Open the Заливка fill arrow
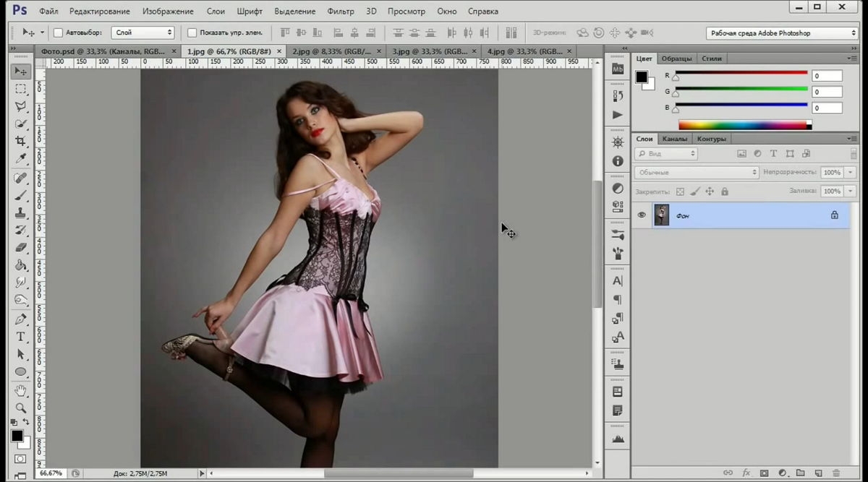The height and width of the screenshot is (482, 868). click(x=851, y=191)
